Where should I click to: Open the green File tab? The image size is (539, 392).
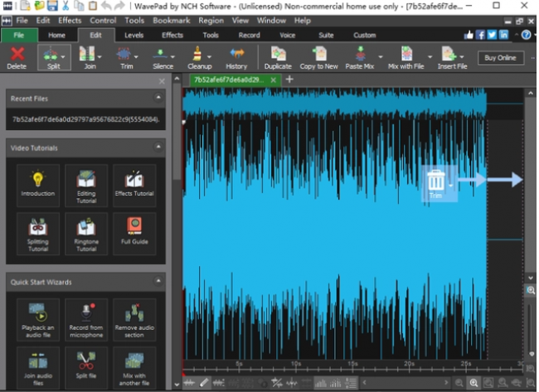19,35
